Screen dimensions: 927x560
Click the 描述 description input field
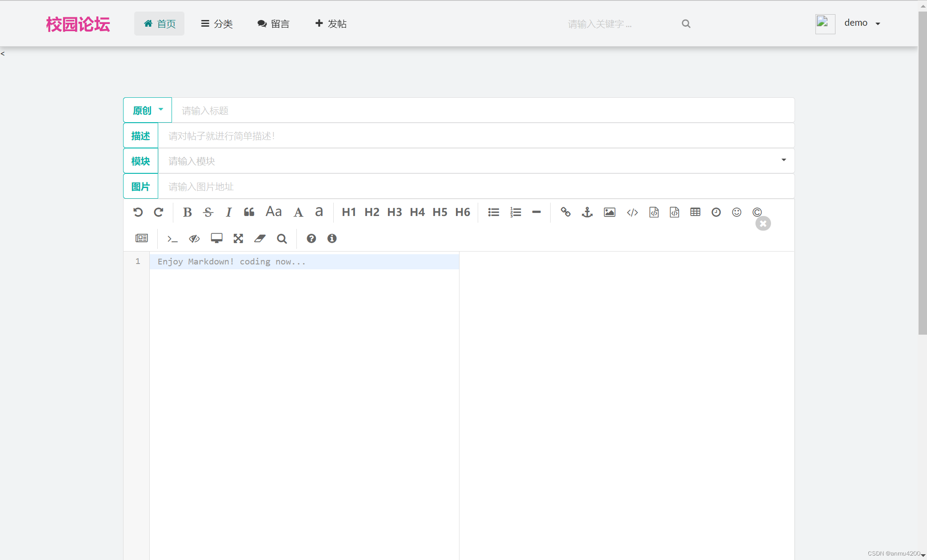476,136
